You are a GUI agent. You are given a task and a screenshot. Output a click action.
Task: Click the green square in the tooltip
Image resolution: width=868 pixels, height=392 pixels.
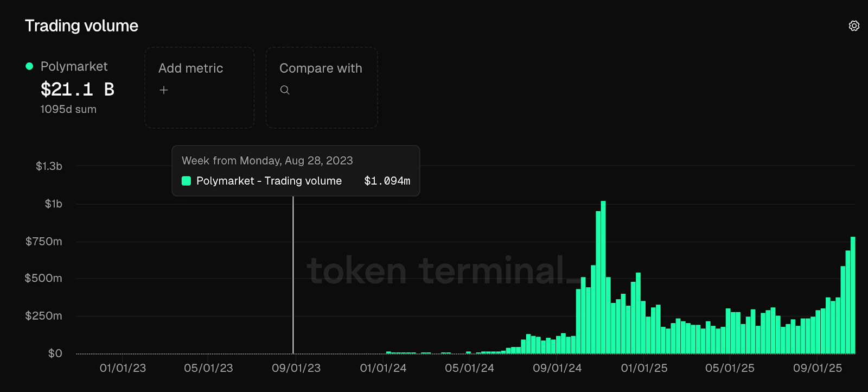(x=186, y=181)
